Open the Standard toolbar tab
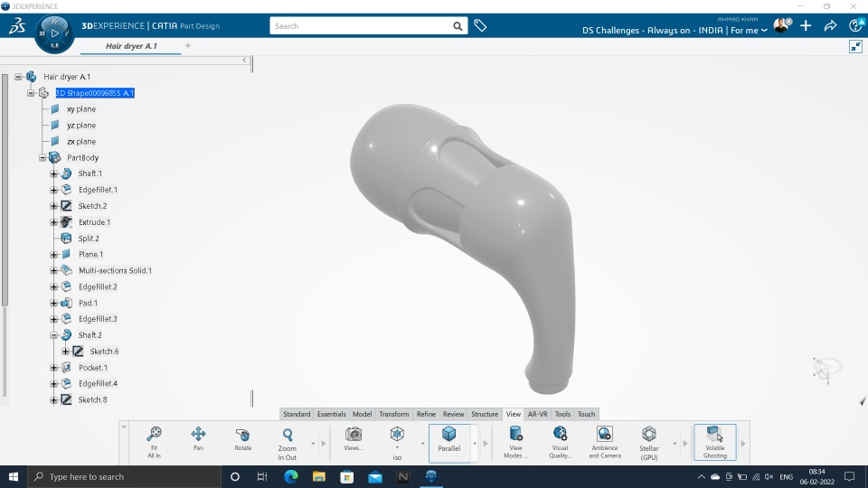This screenshot has width=868, height=488. (297, 414)
